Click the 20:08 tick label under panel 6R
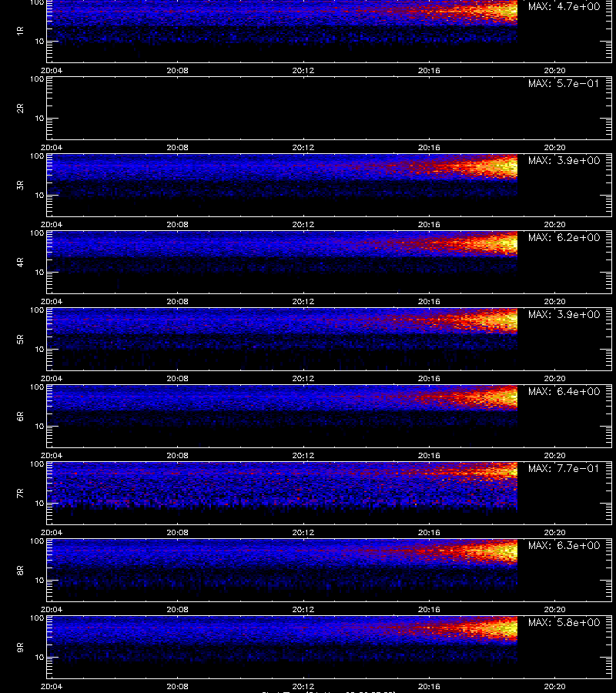Image resolution: width=616 pixels, height=693 pixels. pos(177,455)
